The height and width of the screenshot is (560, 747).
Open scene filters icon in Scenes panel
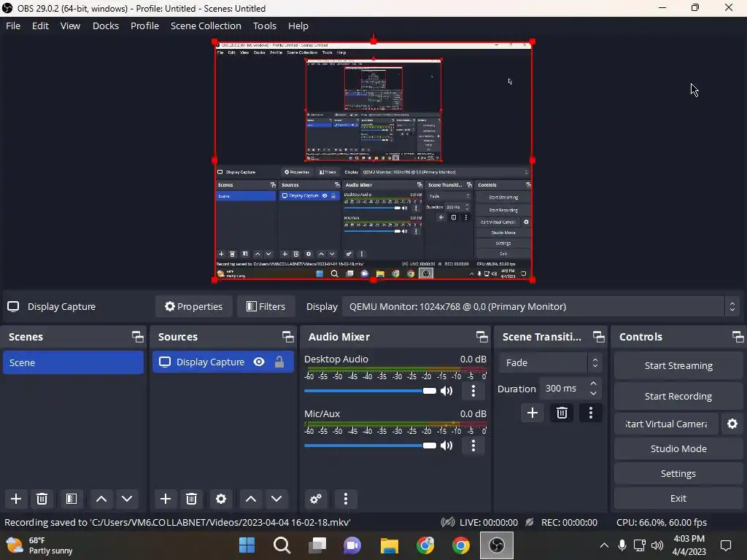(x=71, y=499)
